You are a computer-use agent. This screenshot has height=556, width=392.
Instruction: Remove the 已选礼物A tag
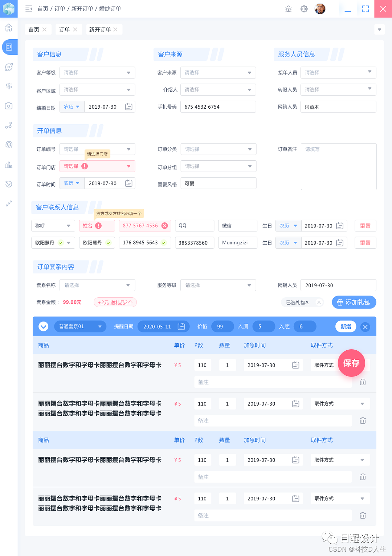(x=319, y=302)
